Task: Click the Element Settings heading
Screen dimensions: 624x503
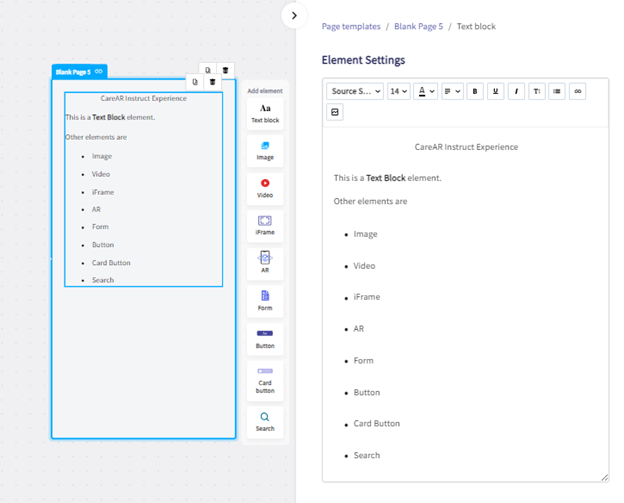Action: tap(363, 60)
